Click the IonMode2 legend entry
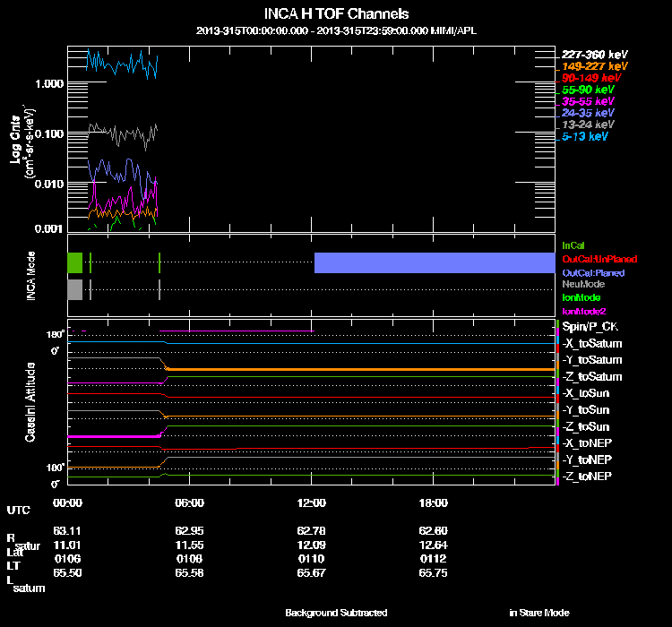 (x=583, y=311)
